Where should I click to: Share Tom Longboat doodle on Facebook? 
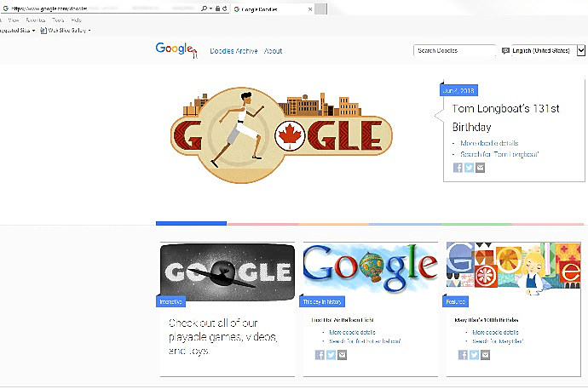click(x=458, y=168)
